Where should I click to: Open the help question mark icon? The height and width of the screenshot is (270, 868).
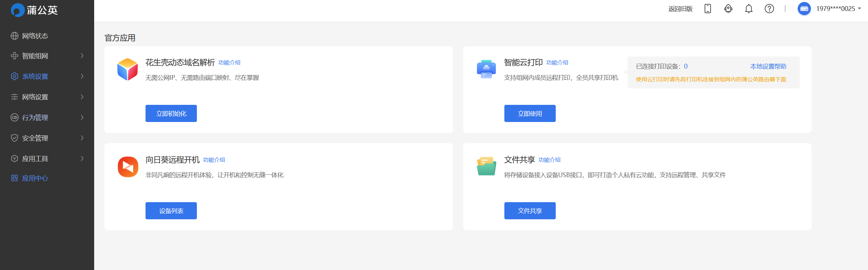coord(769,9)
